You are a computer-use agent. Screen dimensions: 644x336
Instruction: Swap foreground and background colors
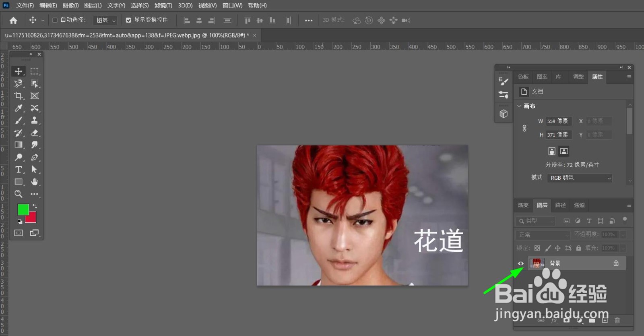(35, 206)
